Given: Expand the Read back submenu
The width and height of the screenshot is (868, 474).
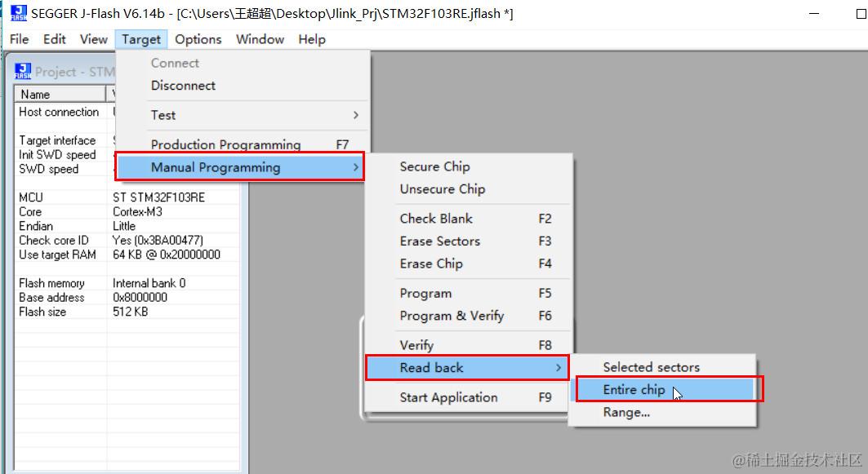Looking at the screenshot, I should point(468,368).
